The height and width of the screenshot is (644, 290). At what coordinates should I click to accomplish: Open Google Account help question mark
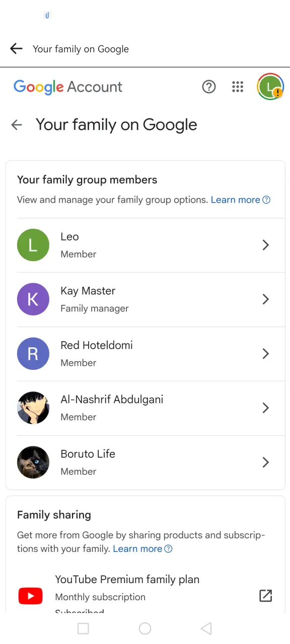tap(208, 87)
